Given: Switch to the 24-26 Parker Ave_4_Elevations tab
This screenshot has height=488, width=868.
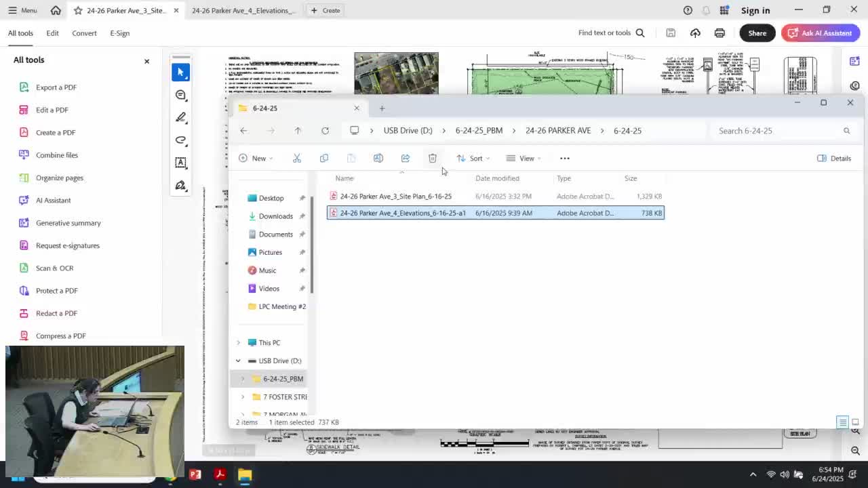Looking at the screenshot, I should pyautogui.click(x=243, y=10).
